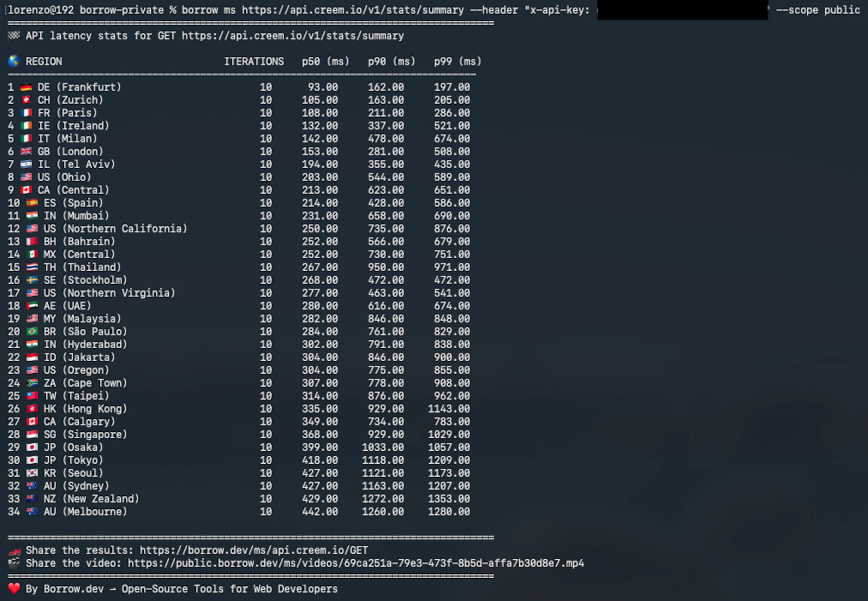
Task: Click the Bahrain flag icon in row 13
Action: point(32,241)
